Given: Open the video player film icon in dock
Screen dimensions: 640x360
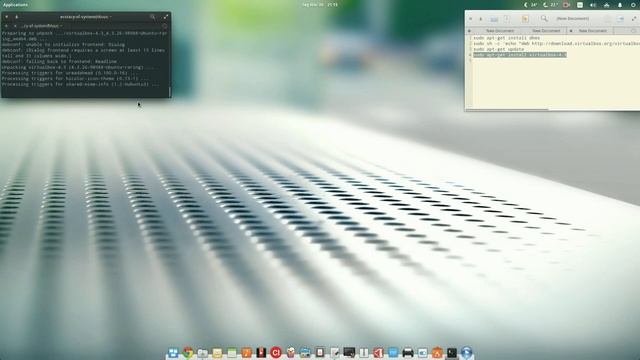Looking at the screenshot, I should click(x=261, y=352).
